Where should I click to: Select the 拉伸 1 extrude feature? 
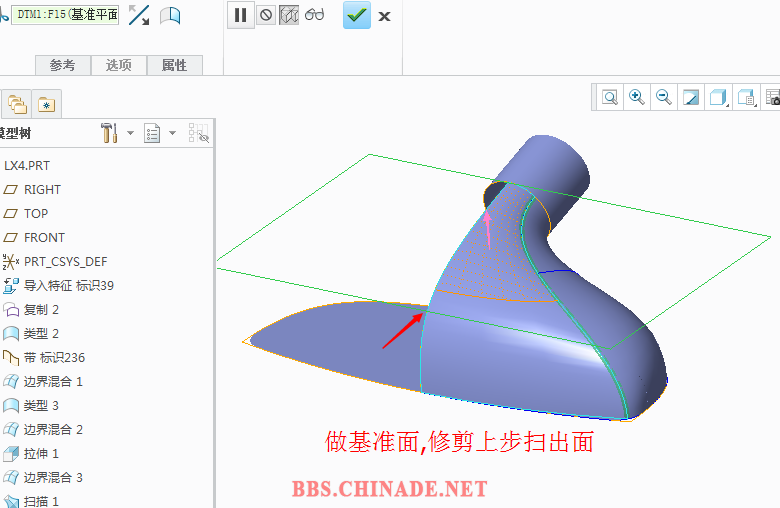(31, 453)
